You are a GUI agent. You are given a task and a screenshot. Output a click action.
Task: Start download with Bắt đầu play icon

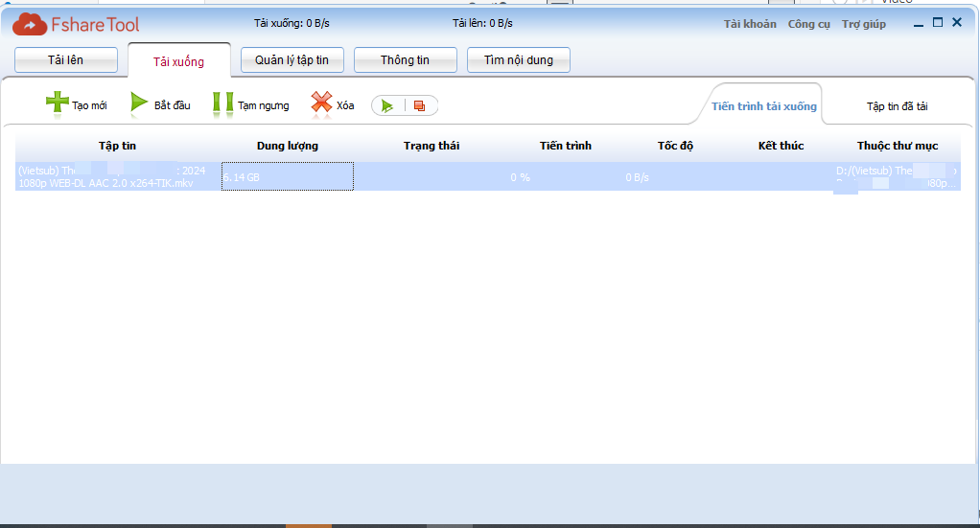pos(139,103)
